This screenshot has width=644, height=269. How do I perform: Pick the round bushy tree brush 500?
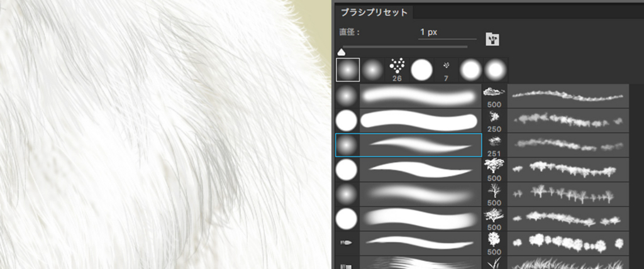click(556, 243)
